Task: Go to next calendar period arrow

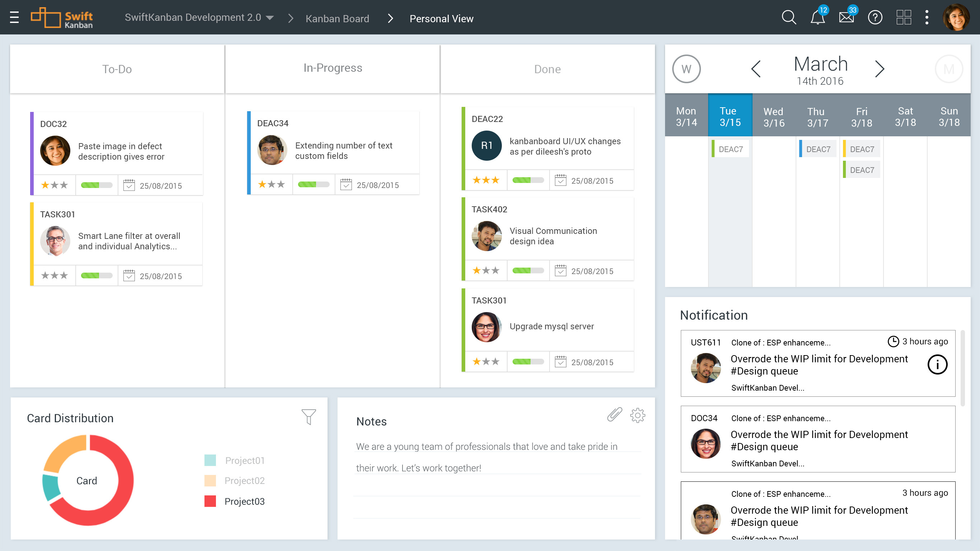Action: tap(879, 69)
